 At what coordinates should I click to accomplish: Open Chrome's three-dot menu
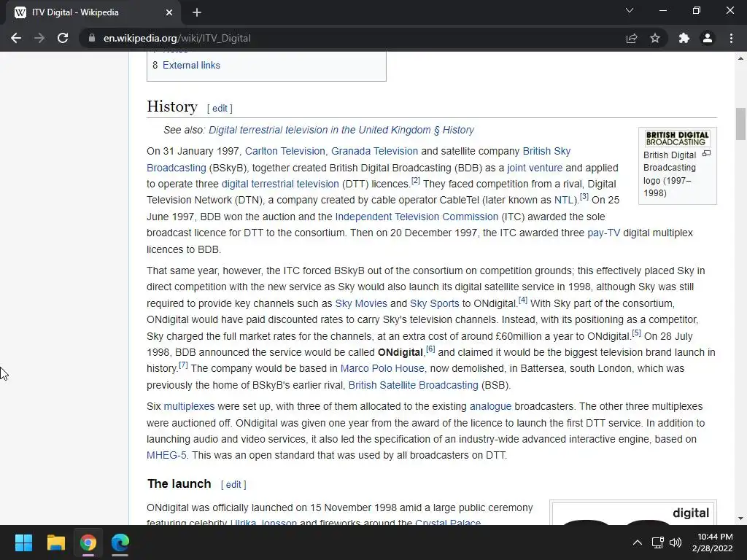tap(731, 38)
